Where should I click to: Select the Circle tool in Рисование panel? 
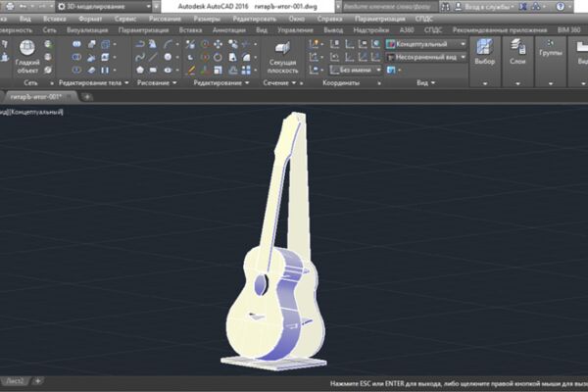pos(168,57)
